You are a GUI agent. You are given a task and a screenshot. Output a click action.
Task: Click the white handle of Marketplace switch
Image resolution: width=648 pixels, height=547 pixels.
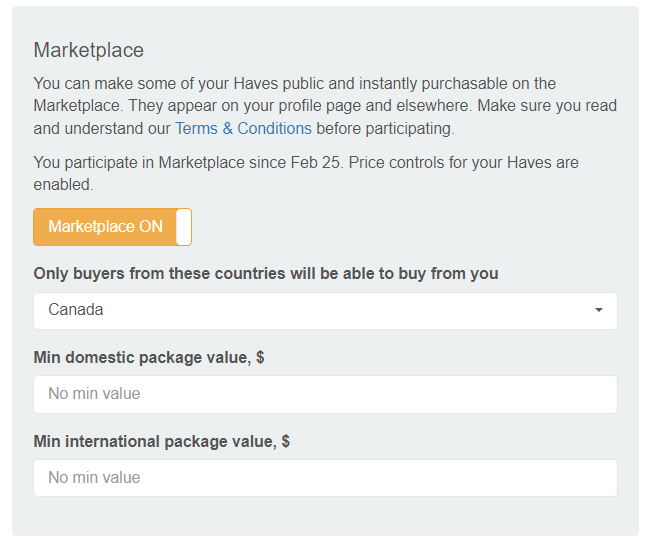tap(183, 227)
